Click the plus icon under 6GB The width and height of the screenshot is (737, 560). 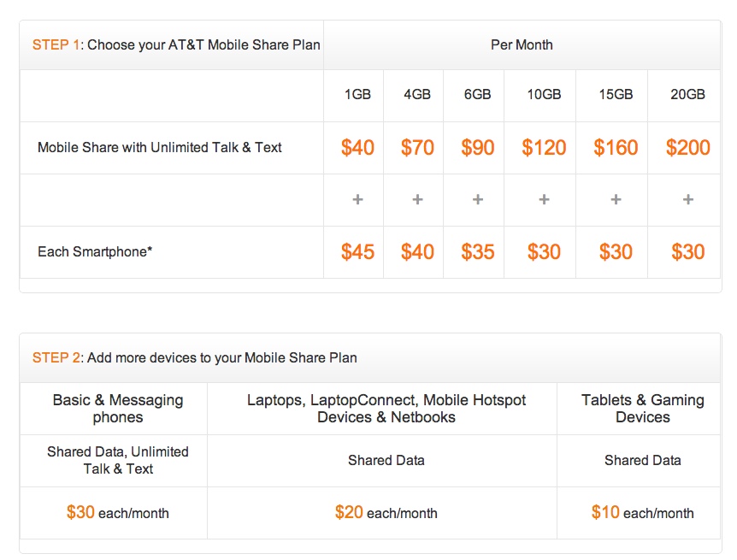coord(478,199)
